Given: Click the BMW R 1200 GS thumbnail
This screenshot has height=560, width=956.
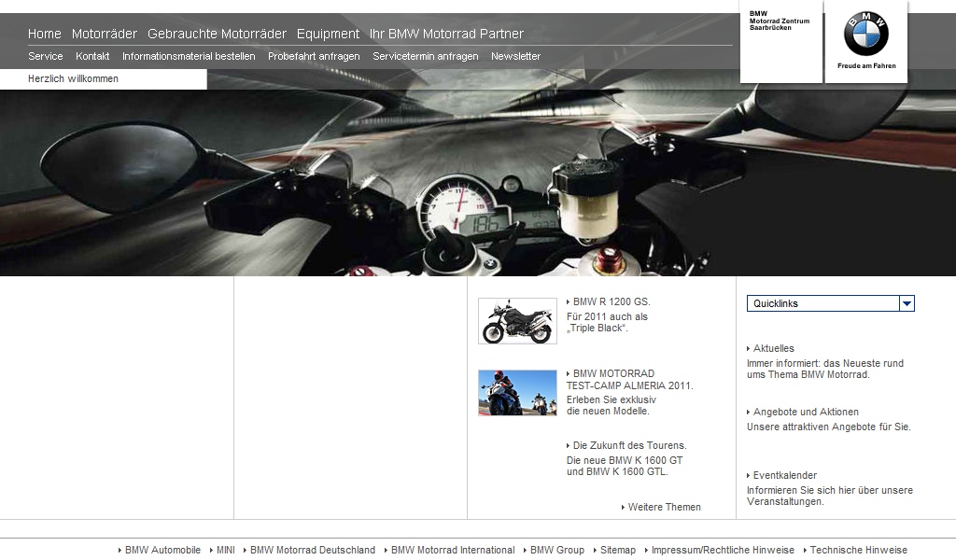Looking at the screenshot, I should [517, 321].
